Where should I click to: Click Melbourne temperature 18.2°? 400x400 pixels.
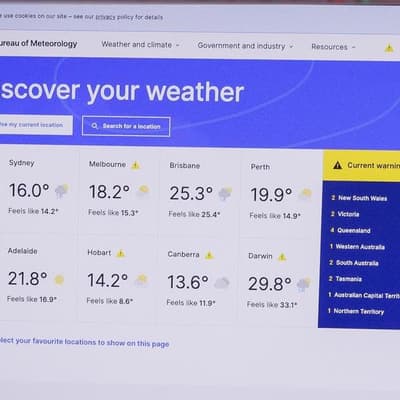pyautogui.click(x=109, y=192)
